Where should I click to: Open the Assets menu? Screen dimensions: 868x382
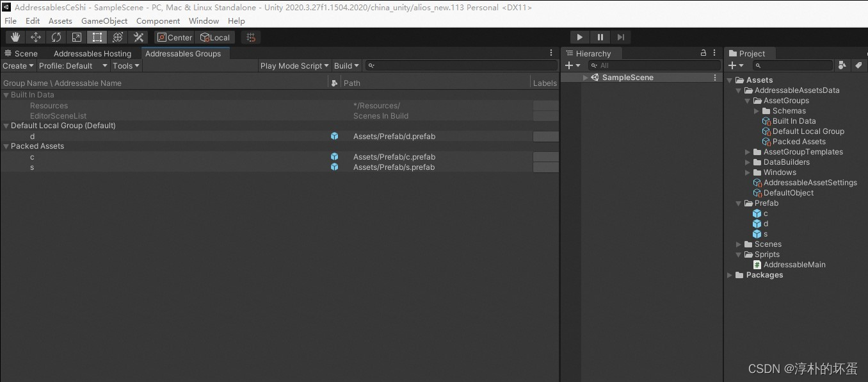click(x=60, y=21)
